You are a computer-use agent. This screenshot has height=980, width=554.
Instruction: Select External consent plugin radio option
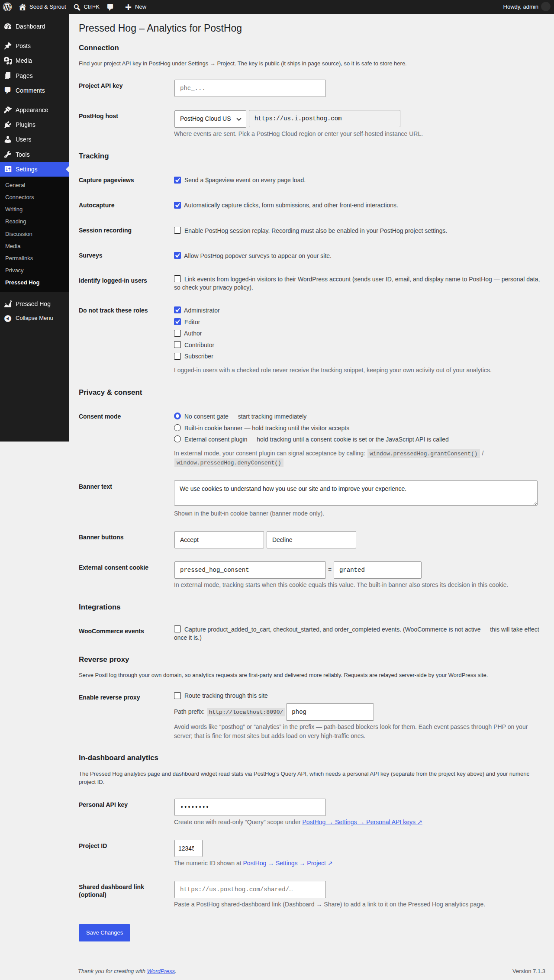177,439
